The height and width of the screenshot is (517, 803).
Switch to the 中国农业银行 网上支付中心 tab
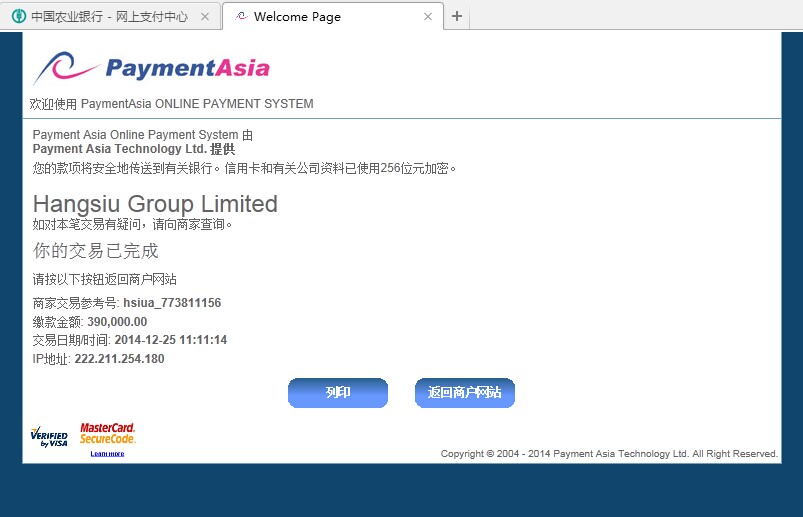tap(110, 16)
